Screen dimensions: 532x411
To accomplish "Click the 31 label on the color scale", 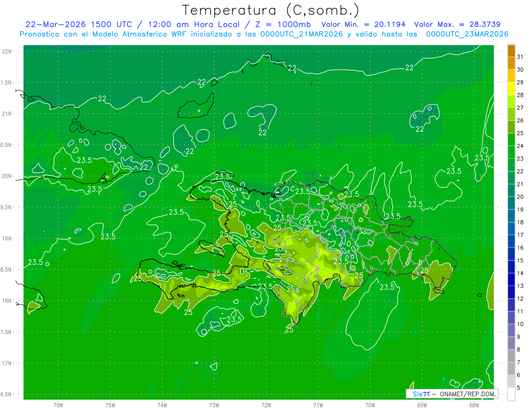I will [x=520, y=57].
